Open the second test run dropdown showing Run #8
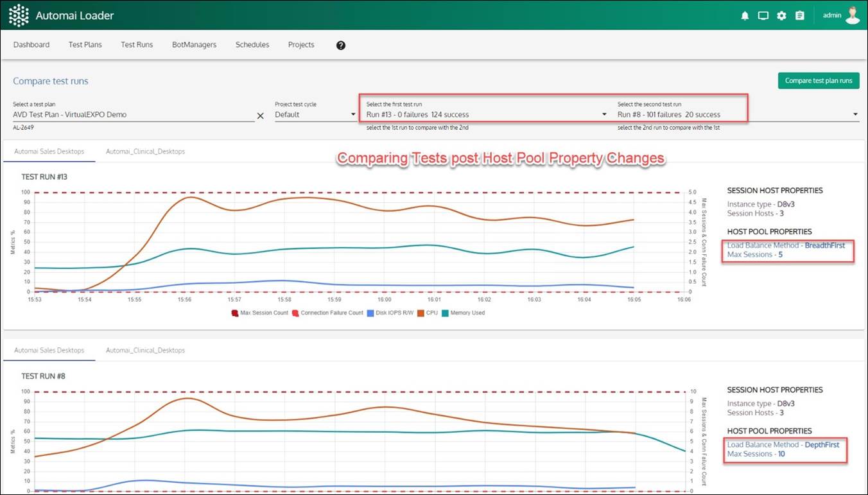 tap(854, 114)
